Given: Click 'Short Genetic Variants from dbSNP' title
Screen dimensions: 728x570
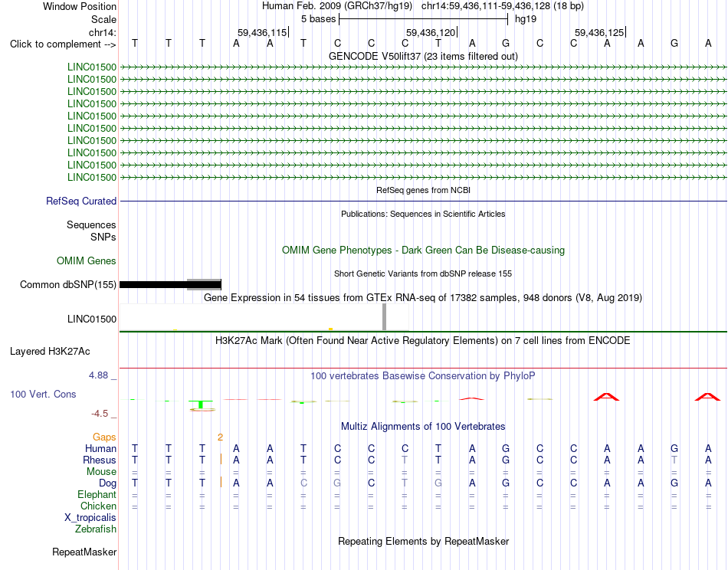Looking at the screenshot, I should 423,274.
